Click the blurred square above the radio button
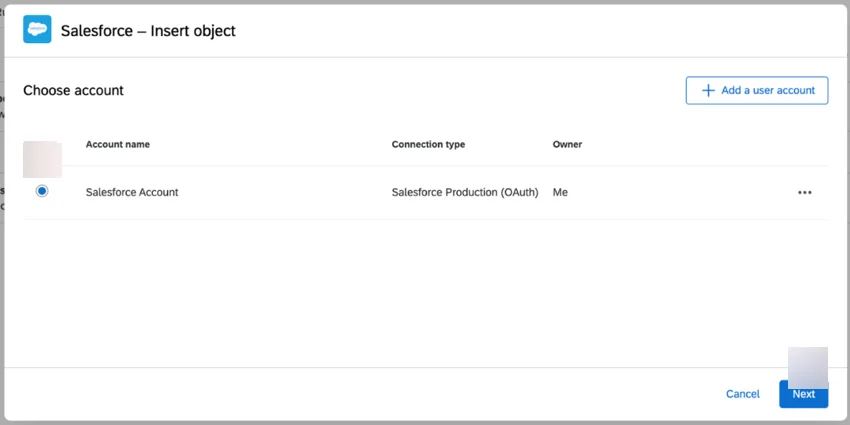Screen dimensions: 850x425 (x=43, y=160)
